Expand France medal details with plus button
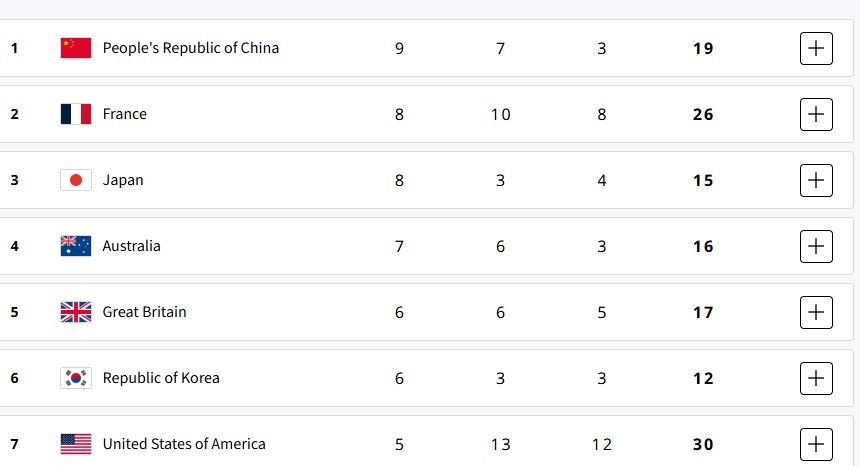Viewport: 860px width, 466px height. [x=816, y=114]
